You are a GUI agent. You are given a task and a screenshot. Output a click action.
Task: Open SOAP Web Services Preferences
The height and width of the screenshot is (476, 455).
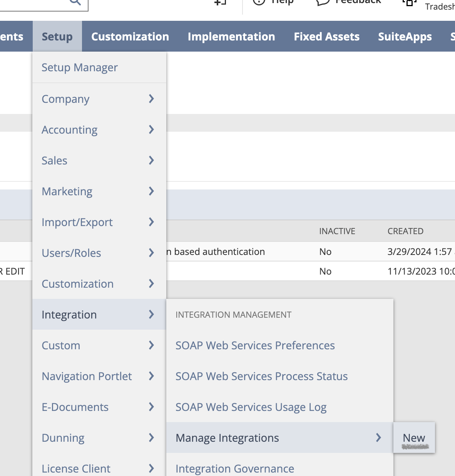click(x=255, y=345)
